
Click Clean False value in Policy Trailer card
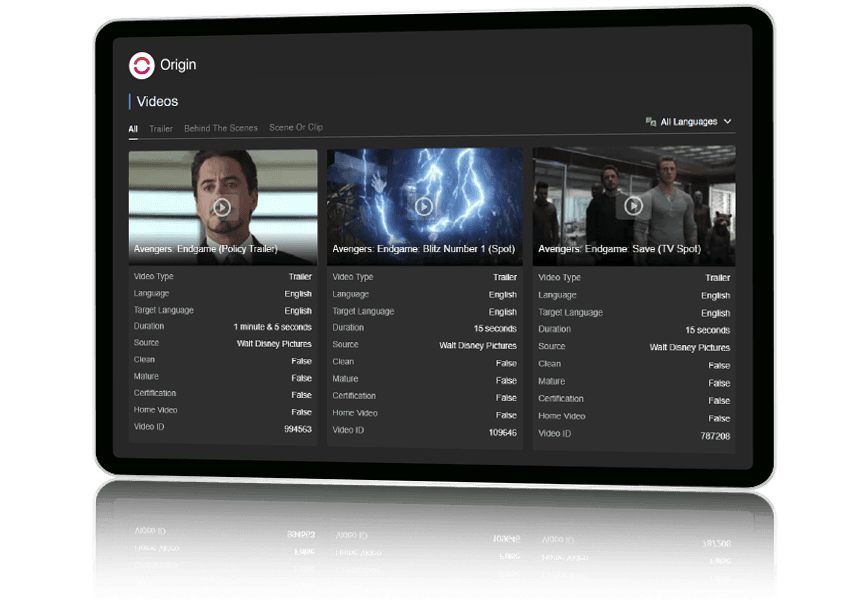pyautogui.click(x=301, y=361)
